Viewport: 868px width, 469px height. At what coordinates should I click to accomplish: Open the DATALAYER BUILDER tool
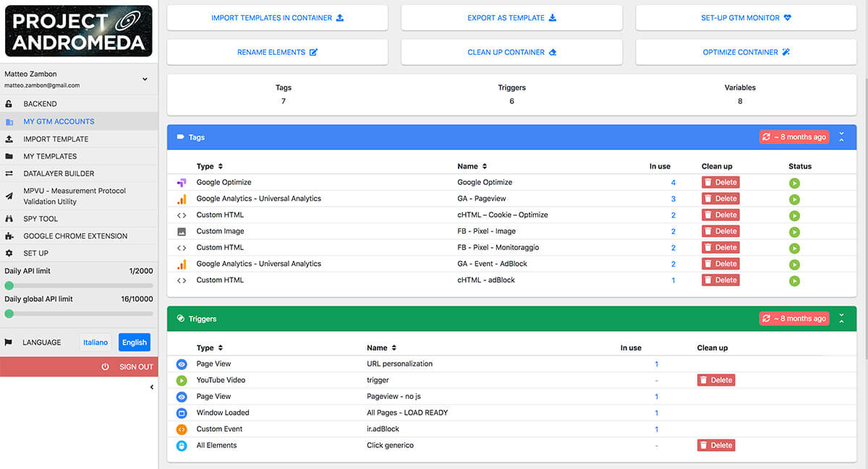click(x=79, y=173)
